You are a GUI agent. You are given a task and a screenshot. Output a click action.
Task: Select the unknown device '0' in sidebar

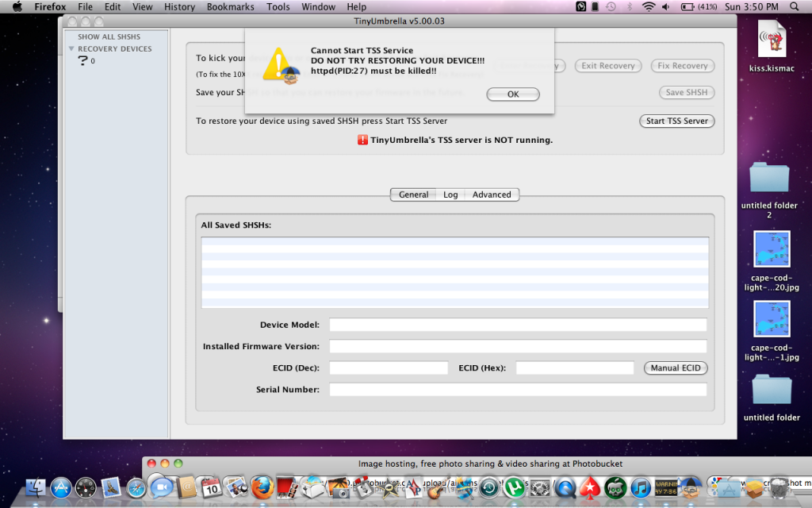[x=86, y=60]
